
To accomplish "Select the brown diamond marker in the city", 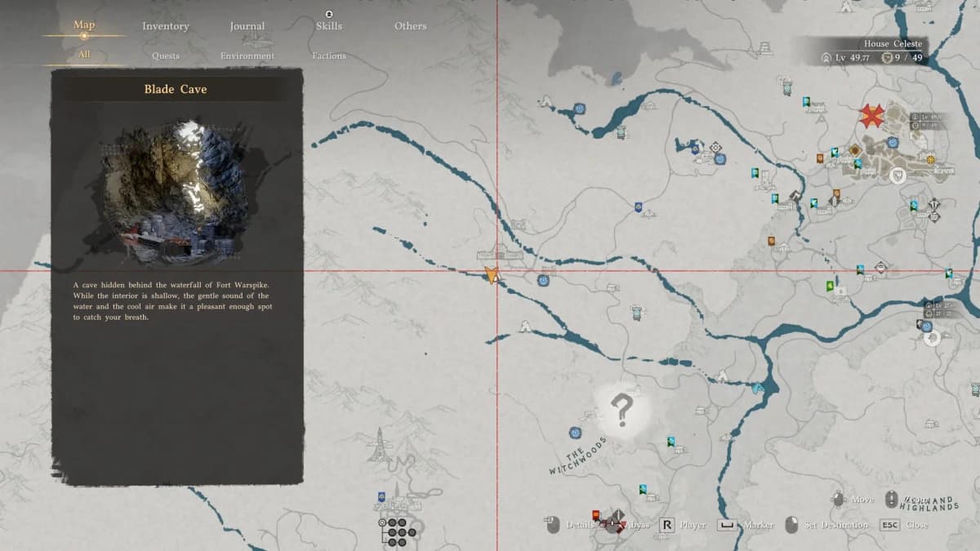I will [855, 150].
